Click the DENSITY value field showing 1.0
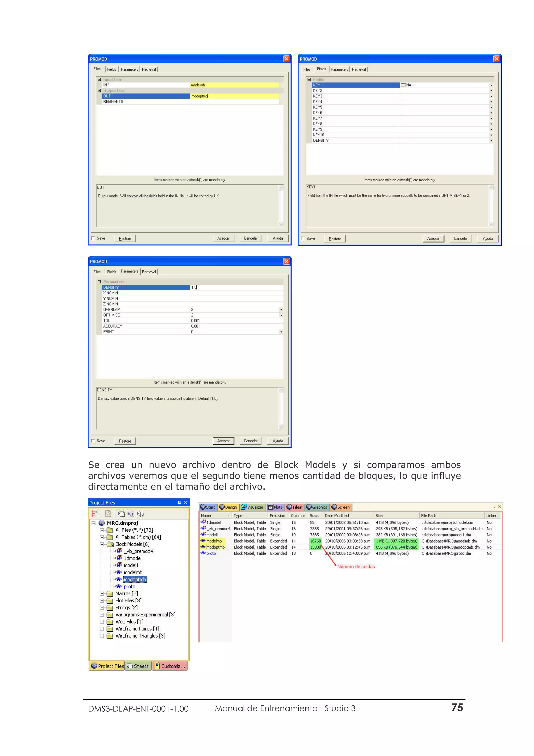This screenshot has height=756, width=534. pos(236,288)
